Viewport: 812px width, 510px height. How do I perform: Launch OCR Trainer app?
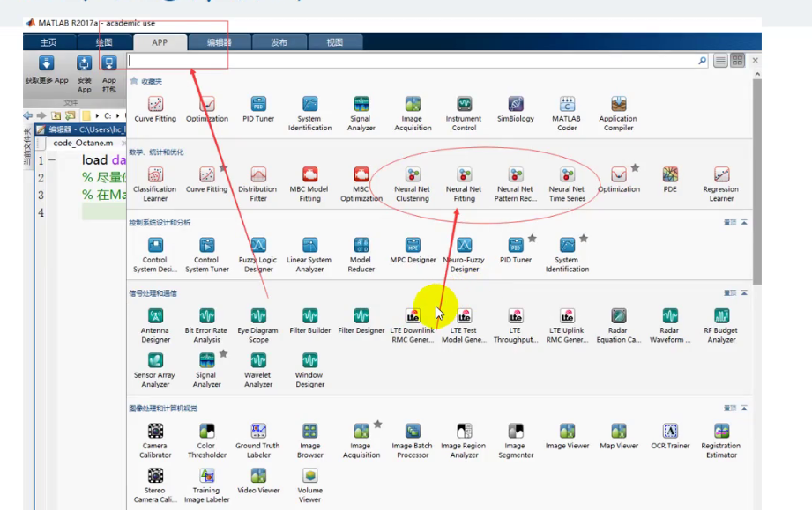click(670, 437)
